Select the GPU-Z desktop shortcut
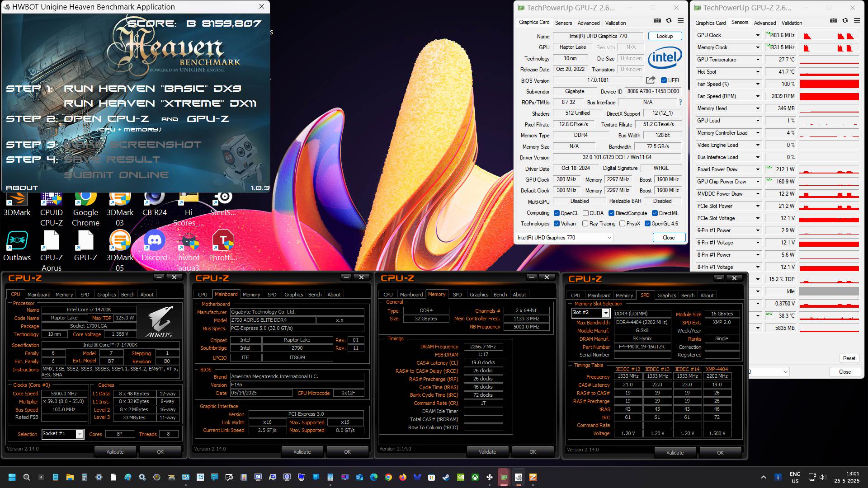This screenshot has width=868, height=488. (85, 246)
